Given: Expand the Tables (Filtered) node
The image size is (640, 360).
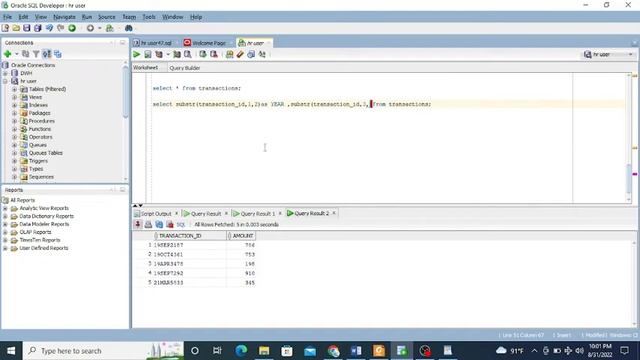Looking at the screenshot, I should [x=15, y=89].
